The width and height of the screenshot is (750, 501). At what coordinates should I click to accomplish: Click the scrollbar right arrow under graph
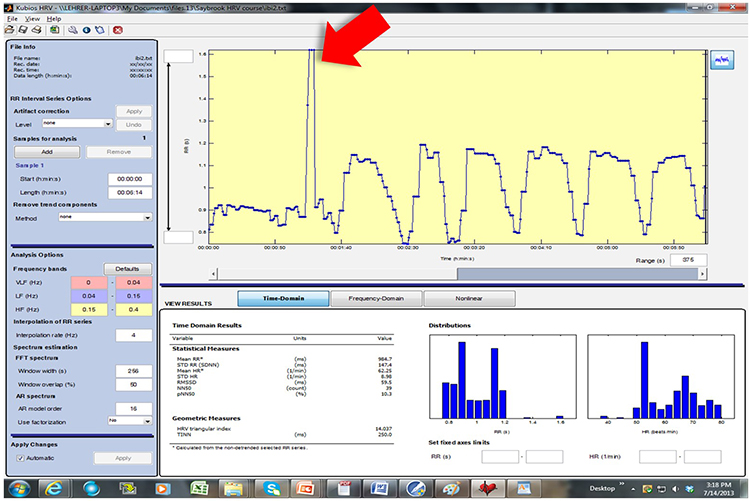click(702, 274)
